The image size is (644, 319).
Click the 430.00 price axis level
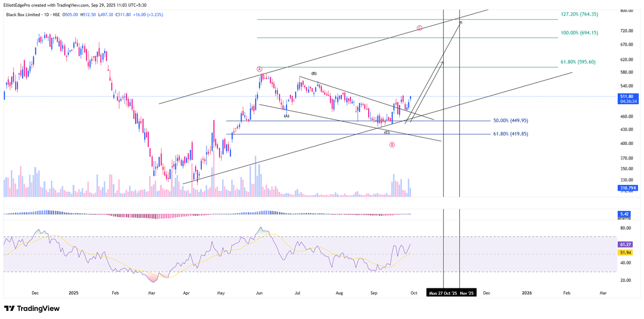point(627,129)
